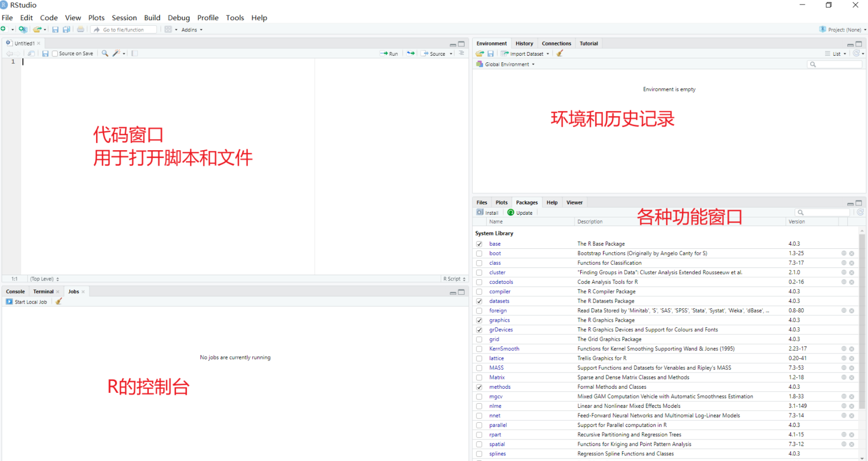This screenshot has height=461, width=868.
Task: Click the broom icon to clear environment
Action: (560, 53)
